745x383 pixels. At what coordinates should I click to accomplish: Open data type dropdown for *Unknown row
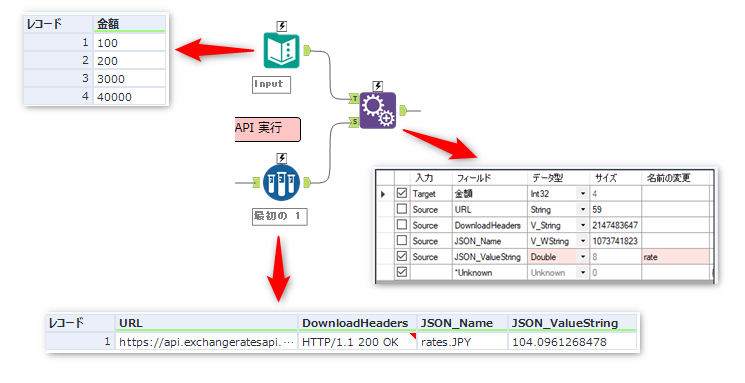click(x=583, y=272)
